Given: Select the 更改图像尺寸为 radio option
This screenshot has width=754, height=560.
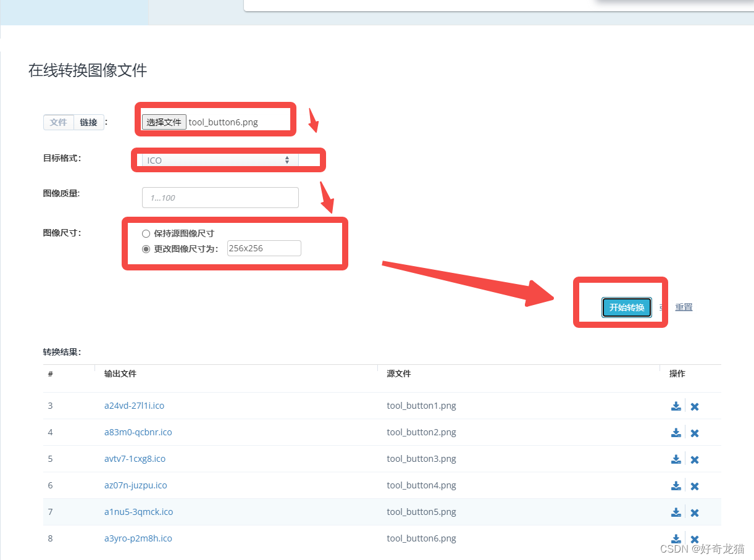Looking at the screenshot, I should pos(146,248).
